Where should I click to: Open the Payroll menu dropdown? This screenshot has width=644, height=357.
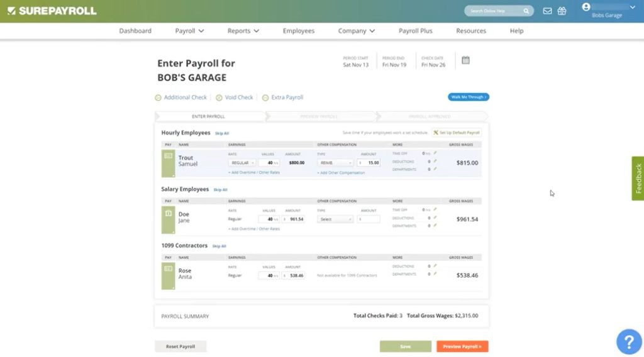[189, 31]
